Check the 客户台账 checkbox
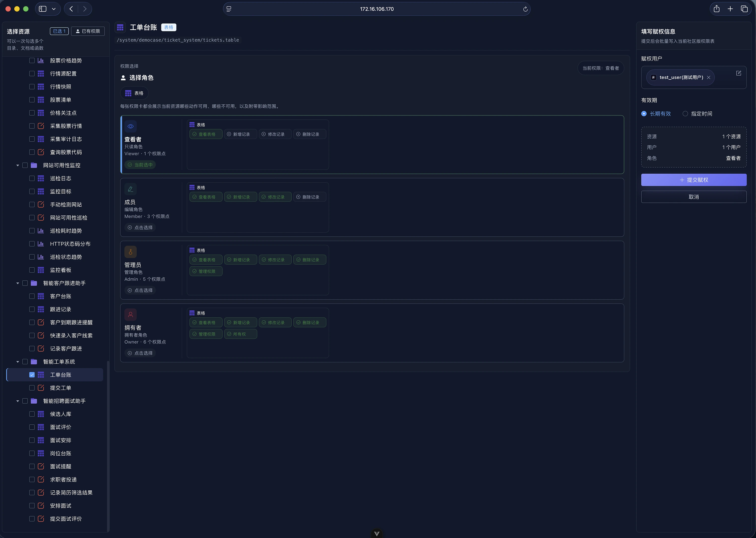This screenshot has height=538, width=756. coord(32,296)
